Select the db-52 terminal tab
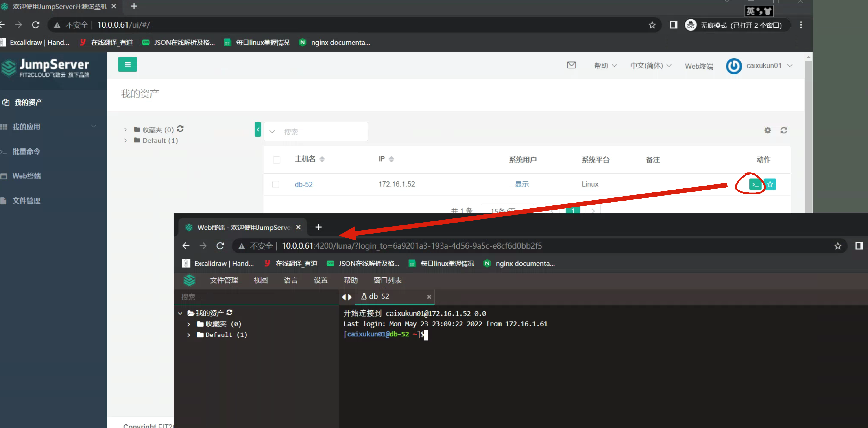Image resolution: width=868 pixels, height=428 pixels. 379,296
